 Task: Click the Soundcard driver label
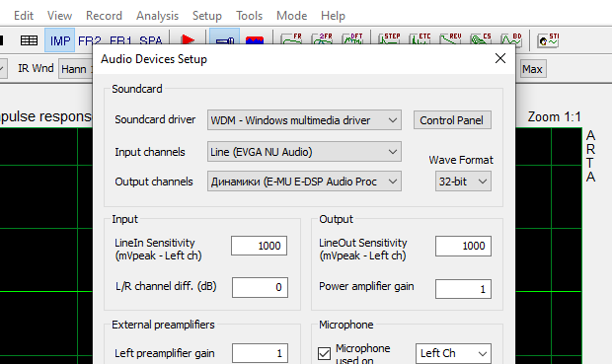pos(155,119)
